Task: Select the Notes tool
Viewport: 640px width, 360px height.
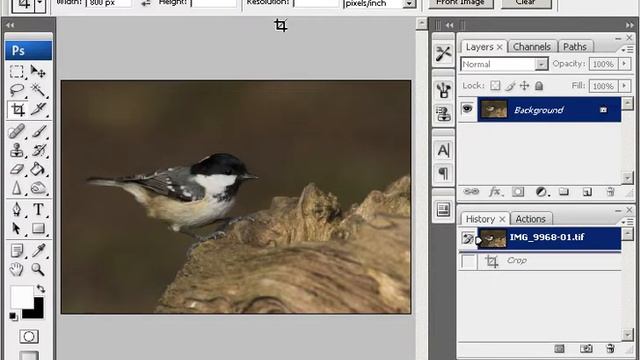Action: click(17, 250)
